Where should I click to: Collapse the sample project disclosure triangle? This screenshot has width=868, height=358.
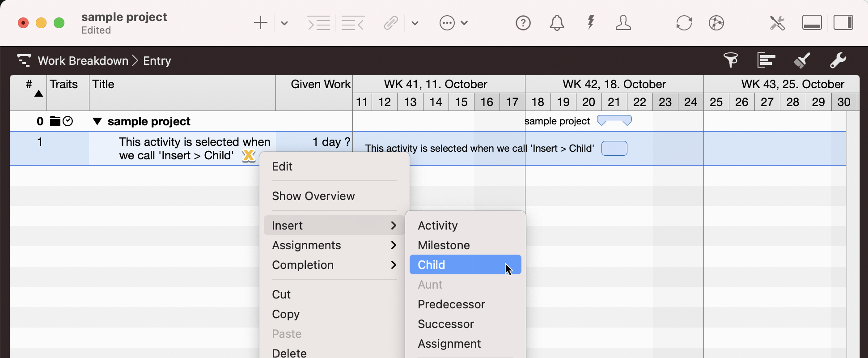[97, 121]
